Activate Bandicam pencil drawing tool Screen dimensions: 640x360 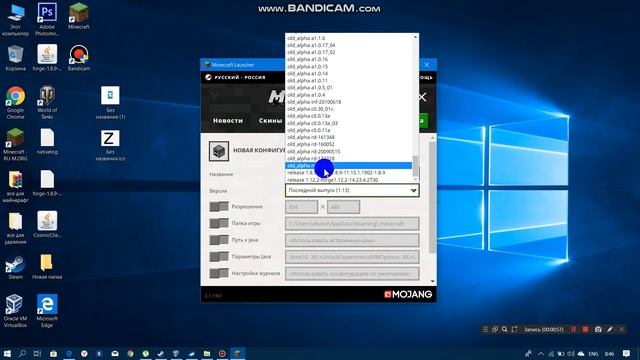(x=610, y=329)
